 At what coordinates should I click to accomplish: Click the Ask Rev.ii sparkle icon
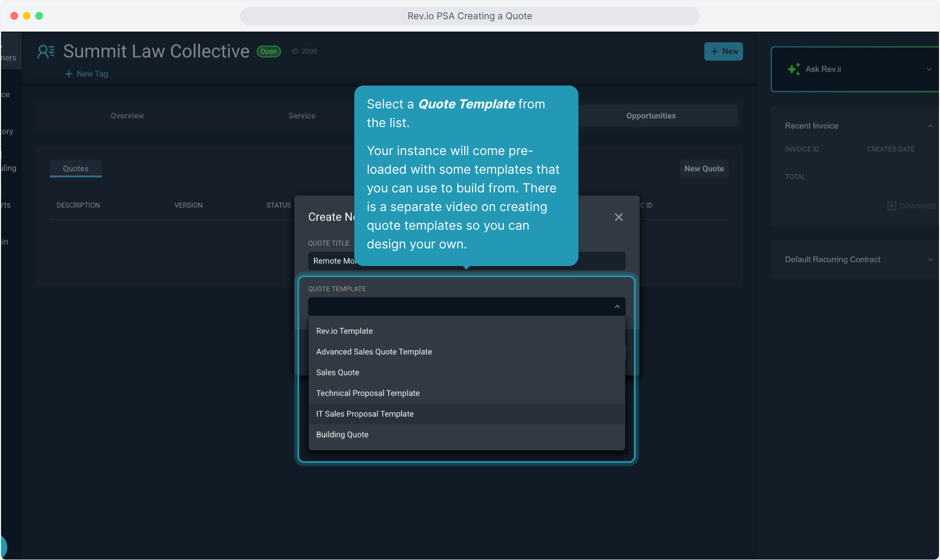(x=793, y=69)
